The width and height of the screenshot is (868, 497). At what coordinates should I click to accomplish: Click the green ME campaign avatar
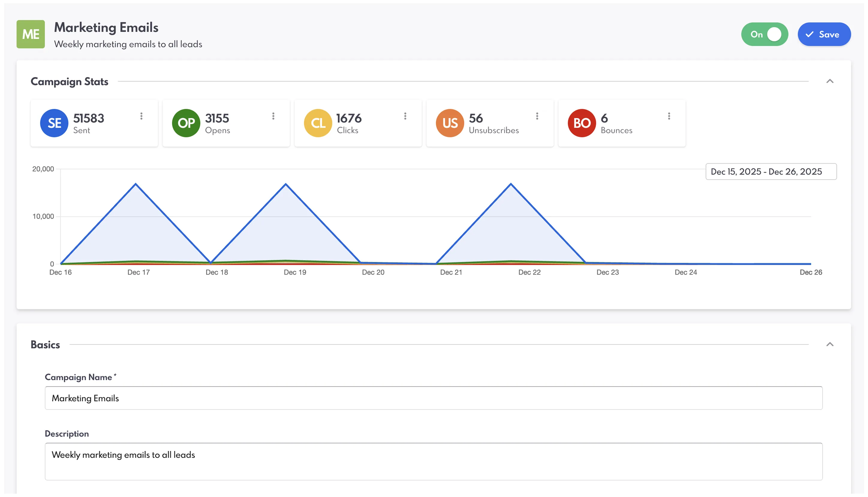pos(31,34)
